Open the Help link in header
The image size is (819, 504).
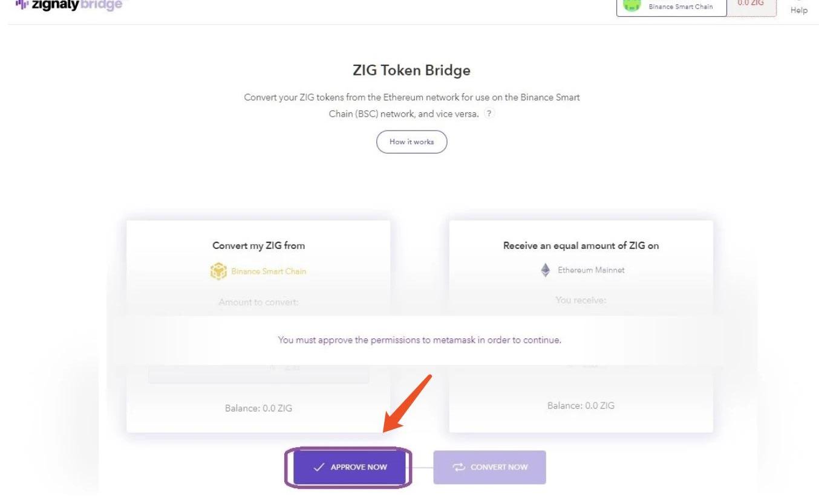(x=798, y=10)
